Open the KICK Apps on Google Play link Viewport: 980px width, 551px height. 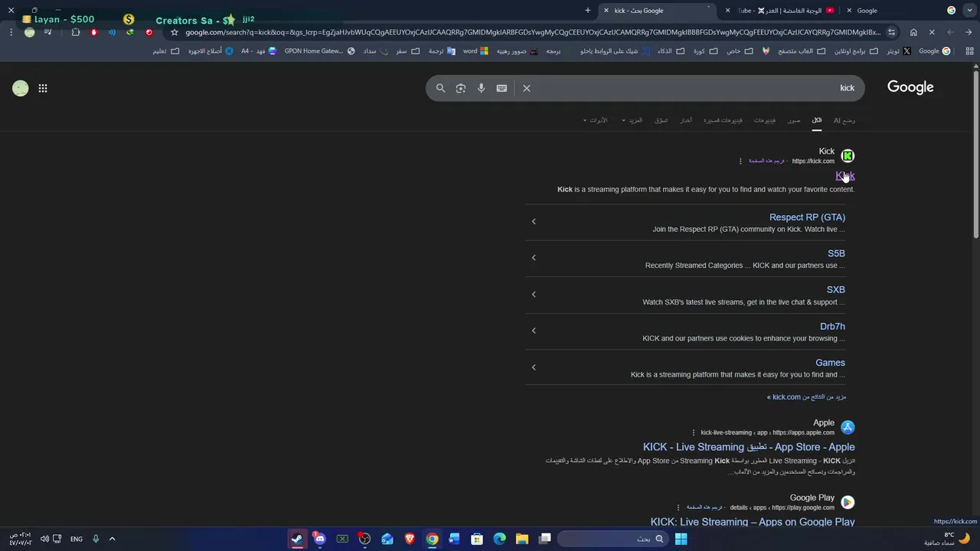click(x=753, y=522)
